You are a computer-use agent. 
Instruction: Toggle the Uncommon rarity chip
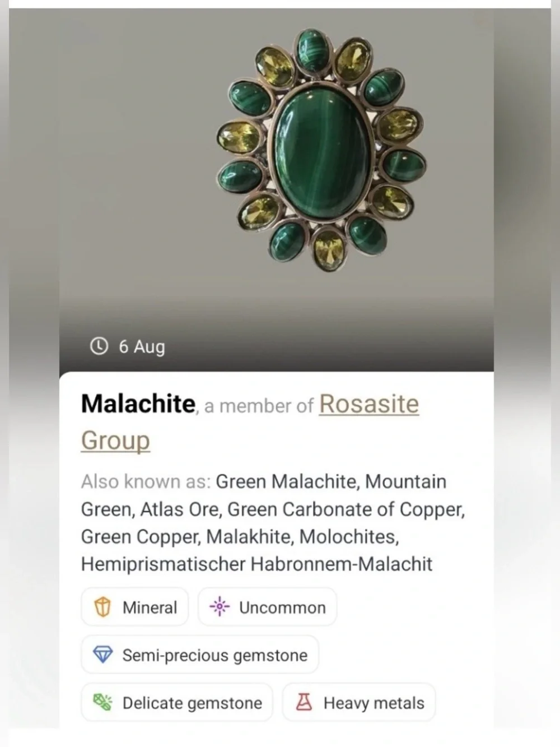point(267,607)
